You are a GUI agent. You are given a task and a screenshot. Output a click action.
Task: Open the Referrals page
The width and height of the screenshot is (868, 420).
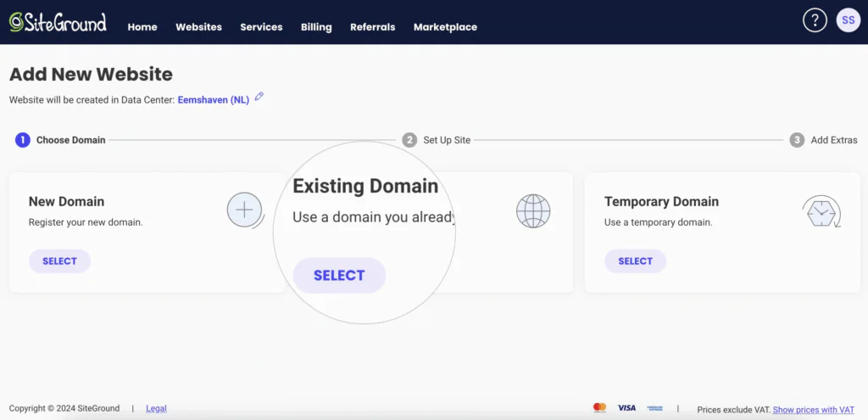[x=372, y=27]
